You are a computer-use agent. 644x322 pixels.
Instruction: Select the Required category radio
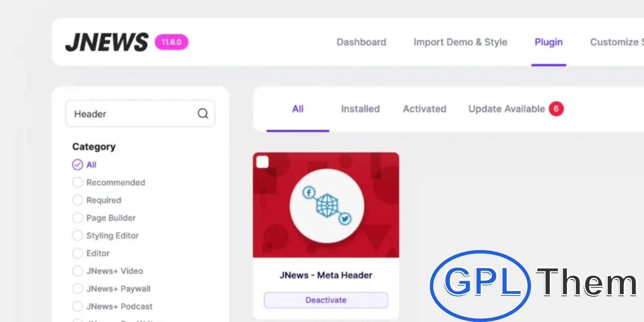click(x=77, y=200)
